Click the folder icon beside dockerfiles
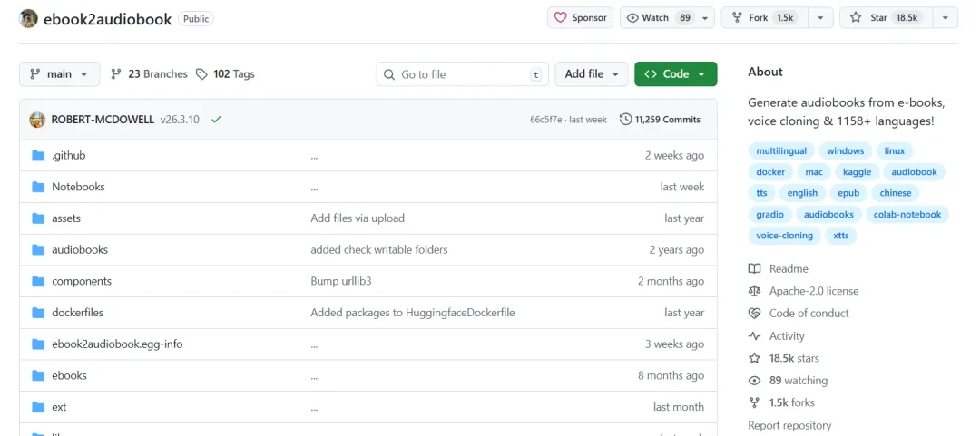980x436 pixels. [39, 313]
